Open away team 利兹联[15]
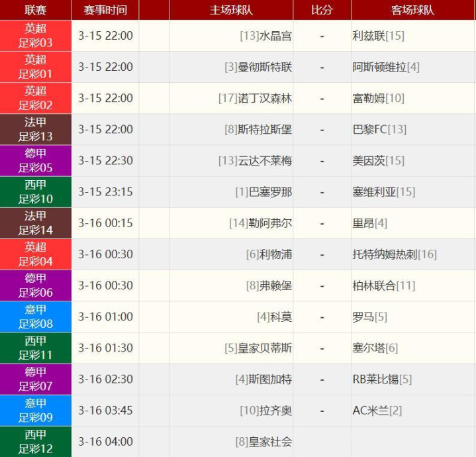Image resolution: width=476 pixels, height=457 pixels. [x=378, y=36]
